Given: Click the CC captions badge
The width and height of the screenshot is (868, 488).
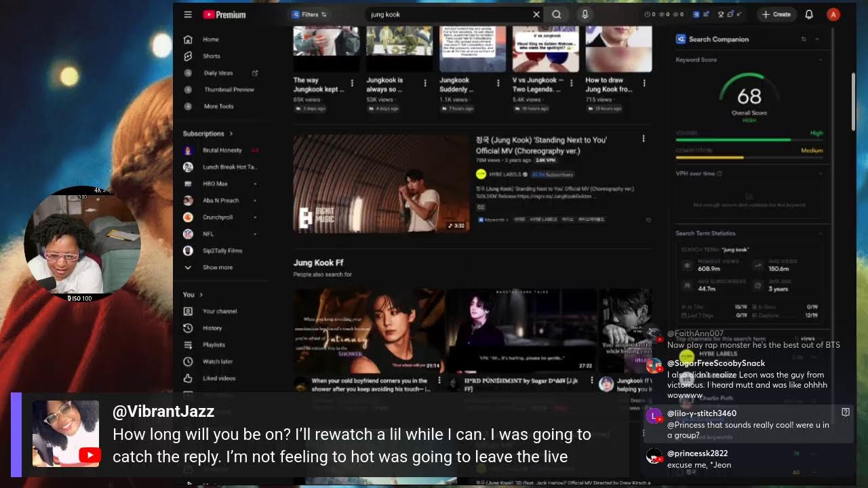Looking at the screenshot, I should (481, 207).
